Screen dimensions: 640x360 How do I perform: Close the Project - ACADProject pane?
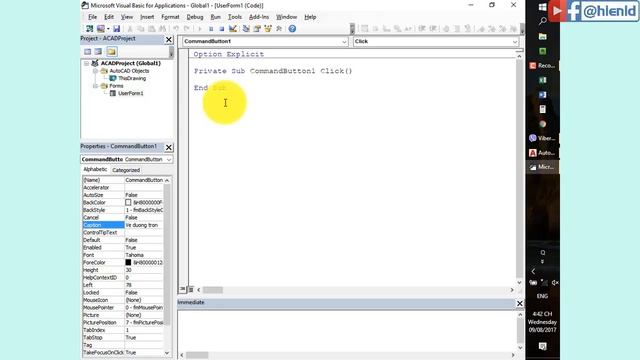pos(169,40)
